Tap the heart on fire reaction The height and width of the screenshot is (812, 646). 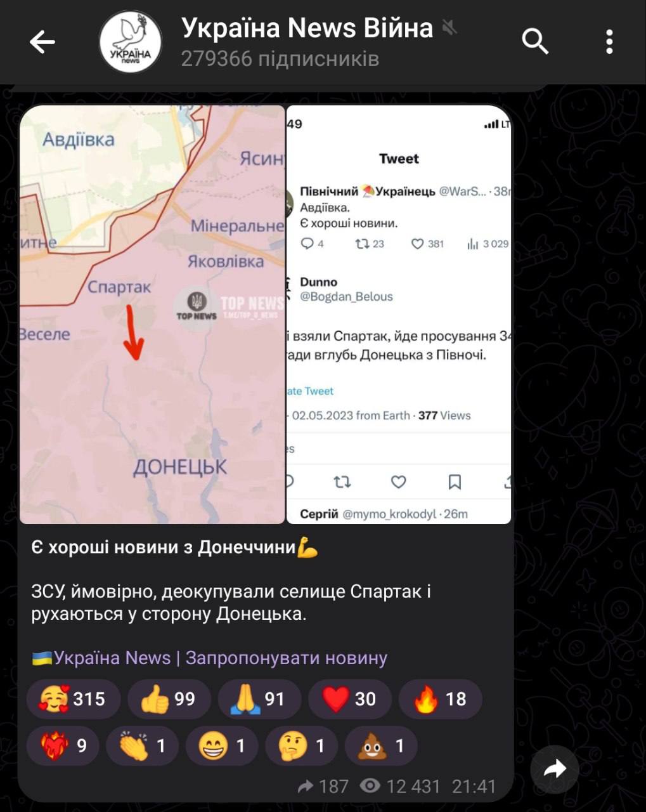(62, 745)
